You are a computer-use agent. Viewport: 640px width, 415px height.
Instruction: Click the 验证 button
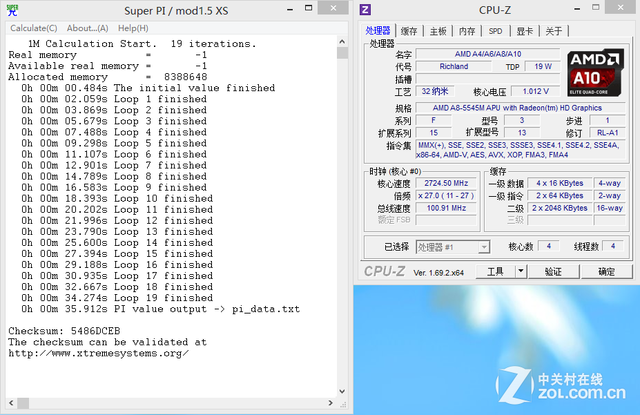(x=553, y=271)
